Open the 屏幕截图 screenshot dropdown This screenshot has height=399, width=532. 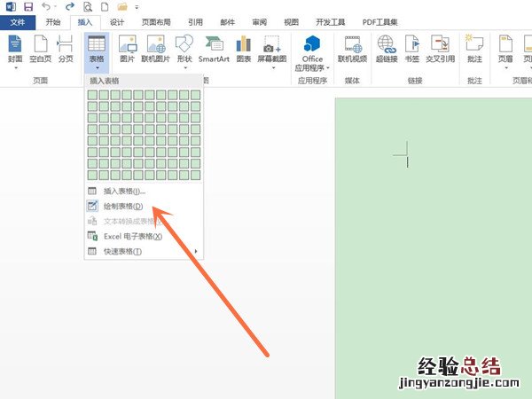point(272,51)
